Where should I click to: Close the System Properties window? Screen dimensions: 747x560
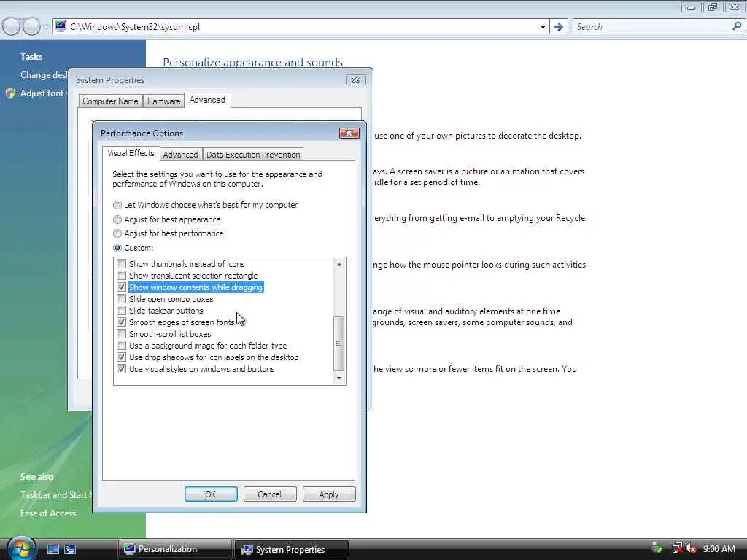(x=355, y=80)
